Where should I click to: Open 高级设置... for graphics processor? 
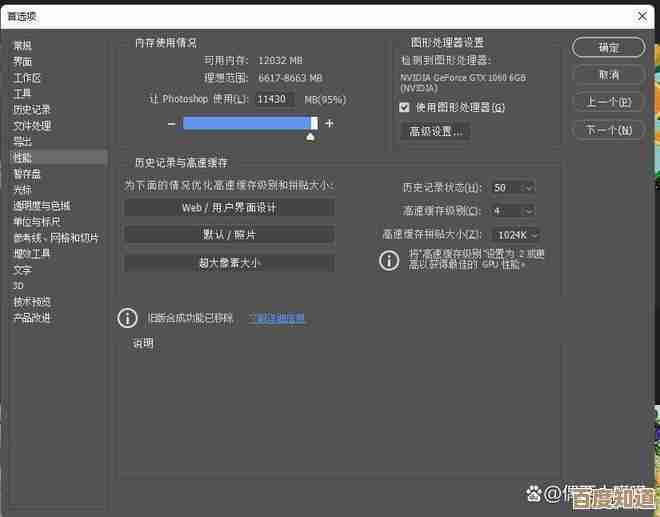click(435, 131)
